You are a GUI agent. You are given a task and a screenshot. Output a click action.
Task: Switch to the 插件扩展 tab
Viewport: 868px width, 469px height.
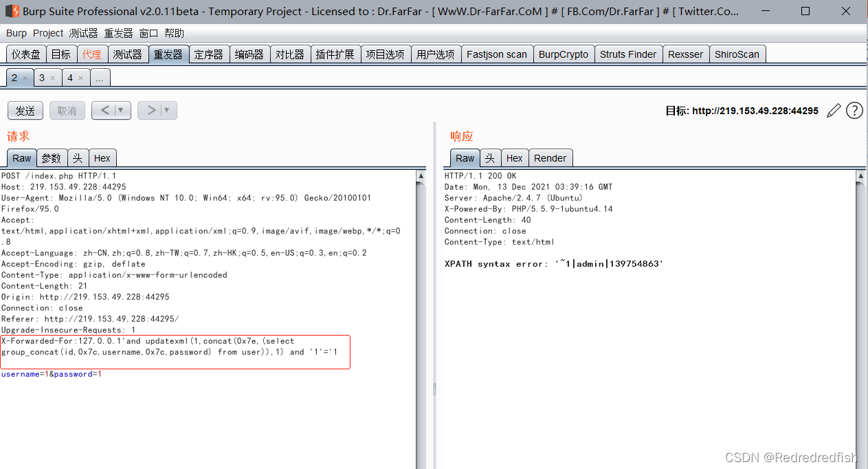point(335,54)
